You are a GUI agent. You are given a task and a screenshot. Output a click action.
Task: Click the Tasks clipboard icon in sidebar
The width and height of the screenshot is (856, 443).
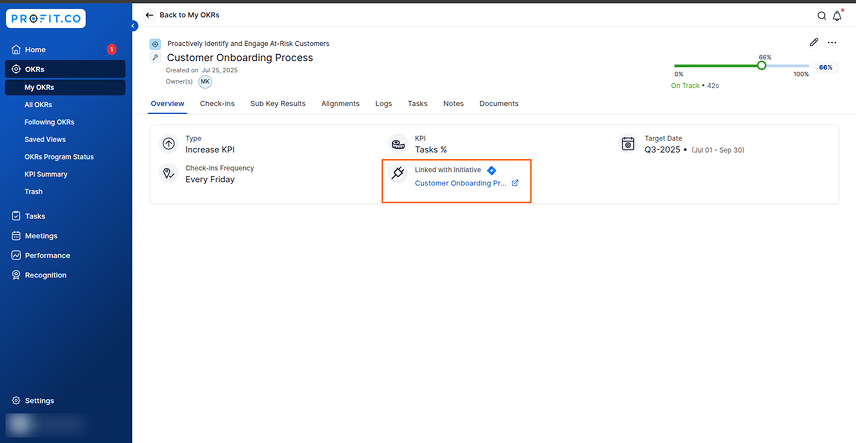click(16, 216)
